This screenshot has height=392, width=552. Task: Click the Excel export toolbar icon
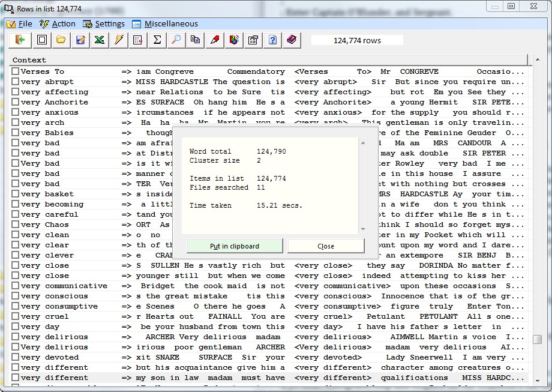click(99, 40)
